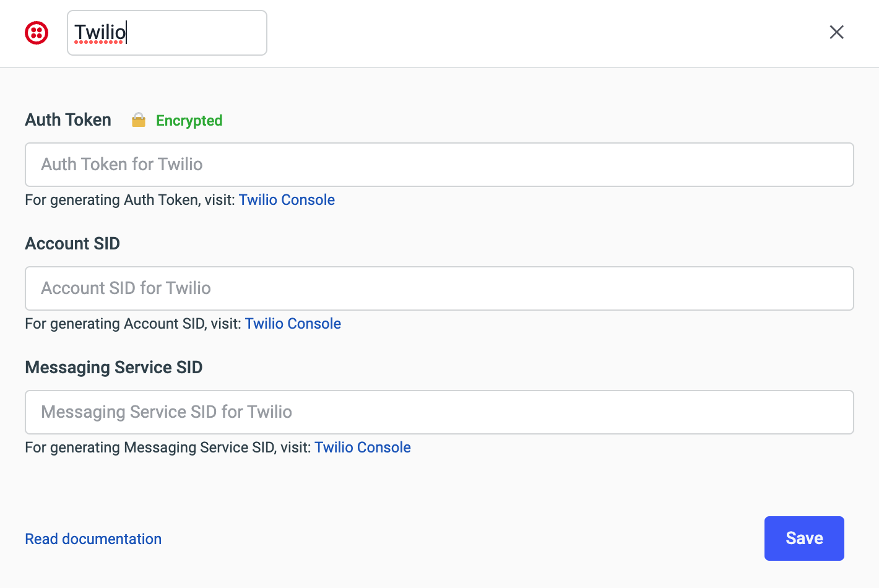Screen dimensions: 879x588
Task: Click the 'For generating Account SID' helper text
Action: [x=133, y=324]
